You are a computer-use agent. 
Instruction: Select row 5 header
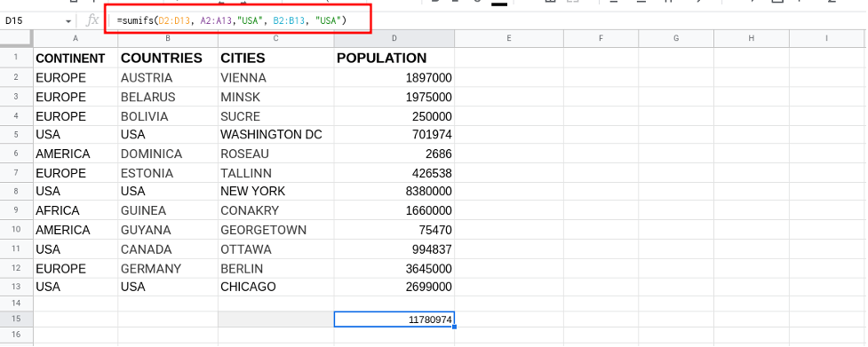coord(17,134)
